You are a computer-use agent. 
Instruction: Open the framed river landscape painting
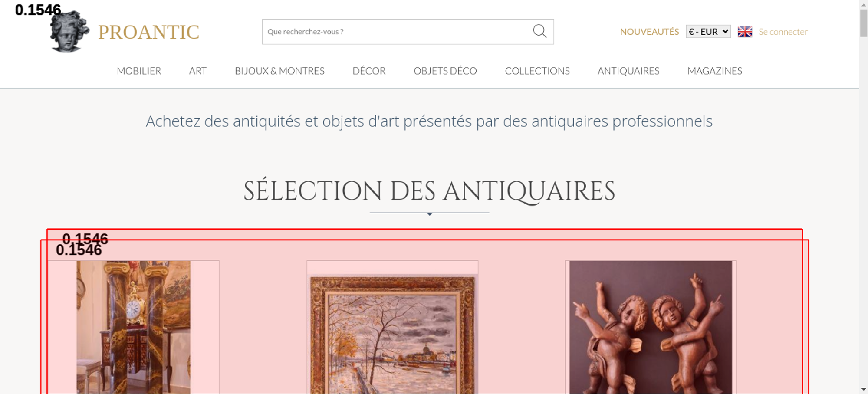coord(392,334)
